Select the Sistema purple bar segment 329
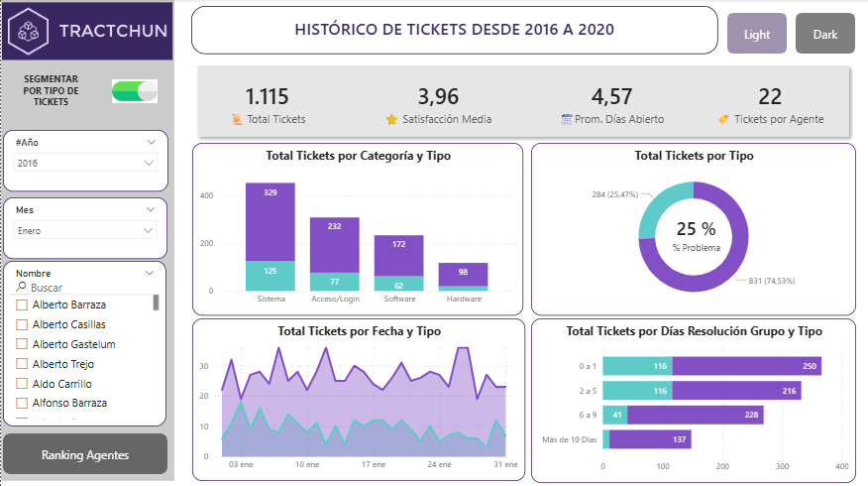This screenshot has height=486, width=868. coord(271,222)
